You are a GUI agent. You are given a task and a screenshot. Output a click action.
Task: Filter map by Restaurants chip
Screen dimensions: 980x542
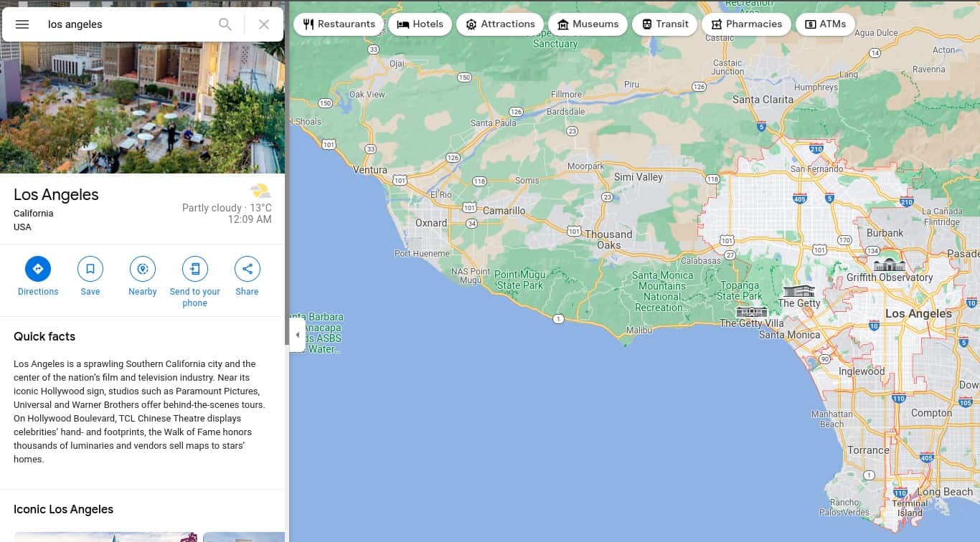(339, 24)
